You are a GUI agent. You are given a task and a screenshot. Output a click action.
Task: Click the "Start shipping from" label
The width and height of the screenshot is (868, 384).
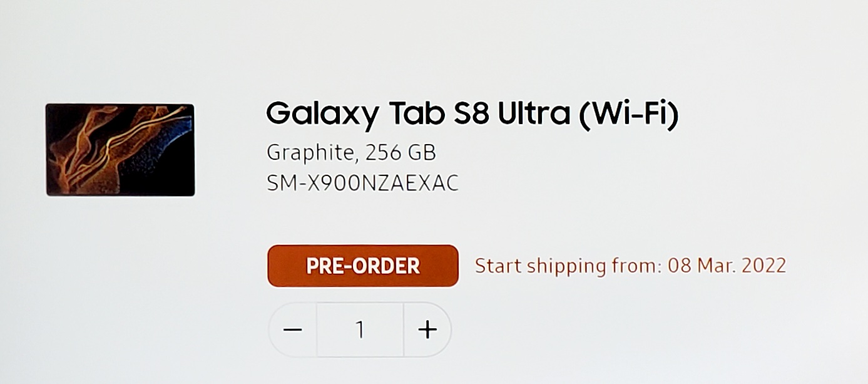click(x=567, y=266)
